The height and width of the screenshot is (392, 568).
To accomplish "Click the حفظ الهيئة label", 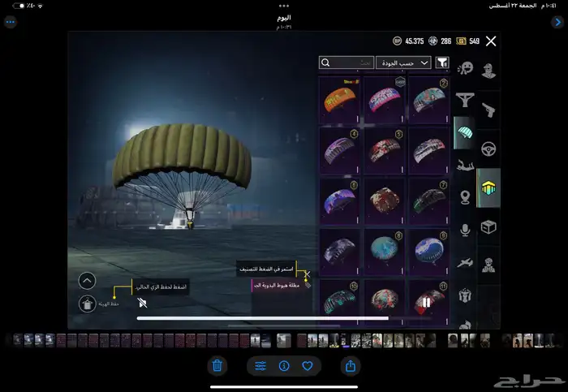I will (x=109, y=304).
